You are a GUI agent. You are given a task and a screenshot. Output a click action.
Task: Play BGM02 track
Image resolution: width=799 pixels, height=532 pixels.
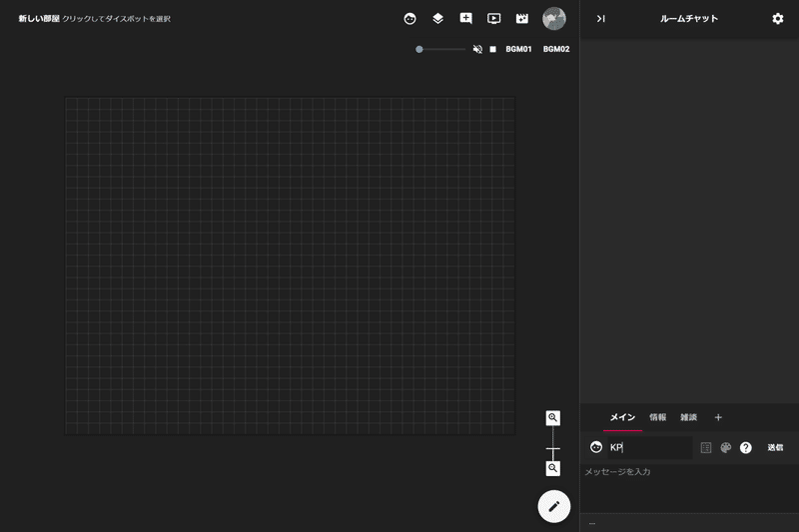556,49
